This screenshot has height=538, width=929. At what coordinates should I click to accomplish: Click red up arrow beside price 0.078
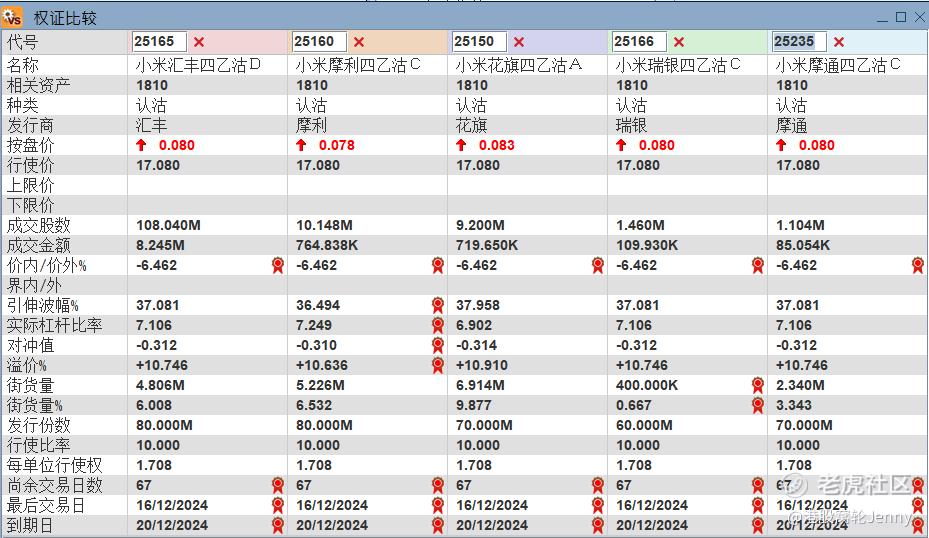tap(301, 145)
